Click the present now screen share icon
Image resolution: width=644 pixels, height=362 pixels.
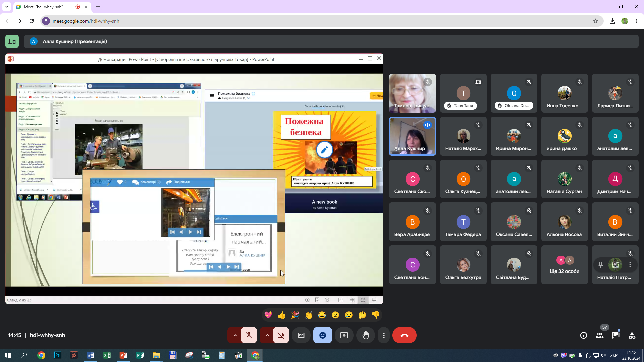(344, 335)
